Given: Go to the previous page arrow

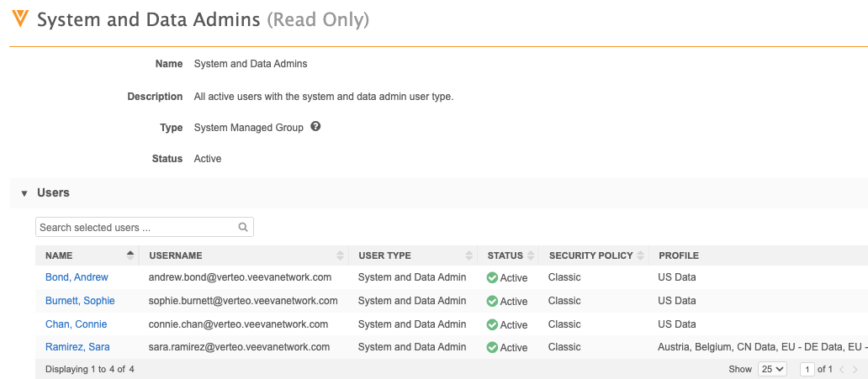Looking at the screenshot, I should click(x=840, y=369).
